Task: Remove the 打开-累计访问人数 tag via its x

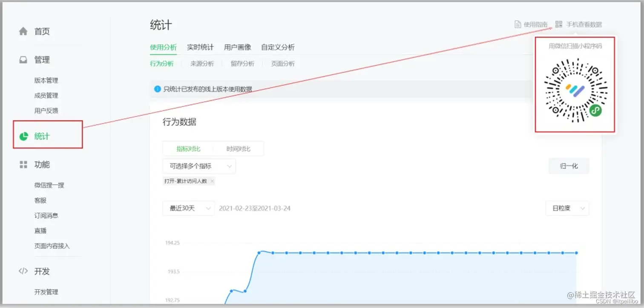Action: [x=212, y=181]
